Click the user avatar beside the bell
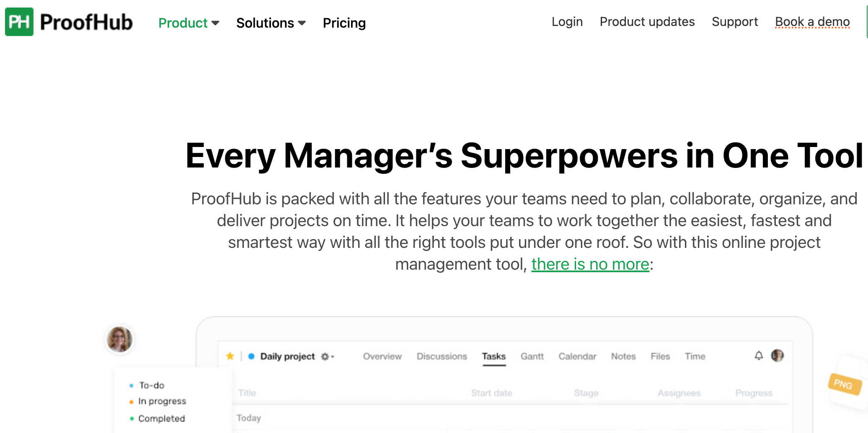This screenshot has width=868, height=433. tap(778, 356)
